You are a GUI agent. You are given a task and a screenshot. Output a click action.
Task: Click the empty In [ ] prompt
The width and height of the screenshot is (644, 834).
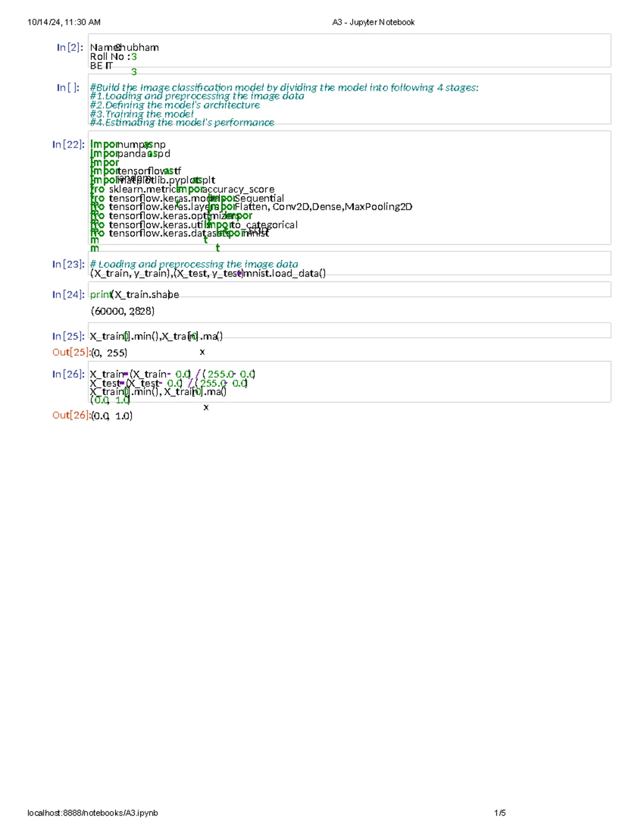[x=68, y=88]
